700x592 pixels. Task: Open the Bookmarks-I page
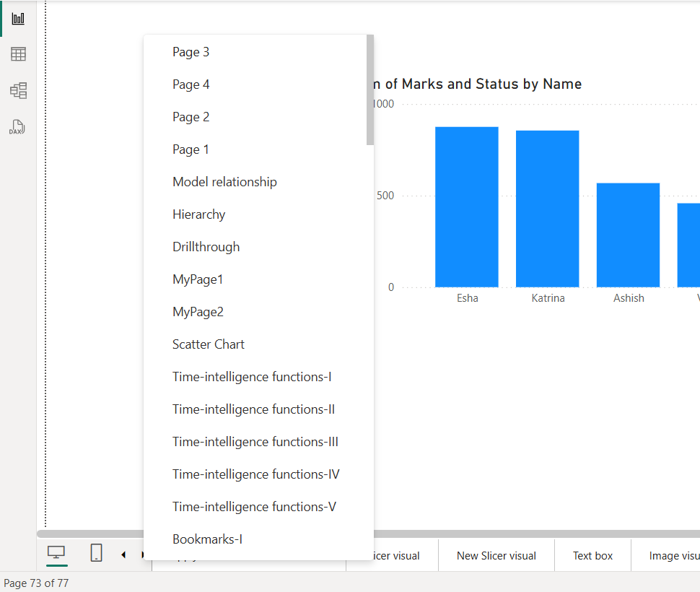207,539
